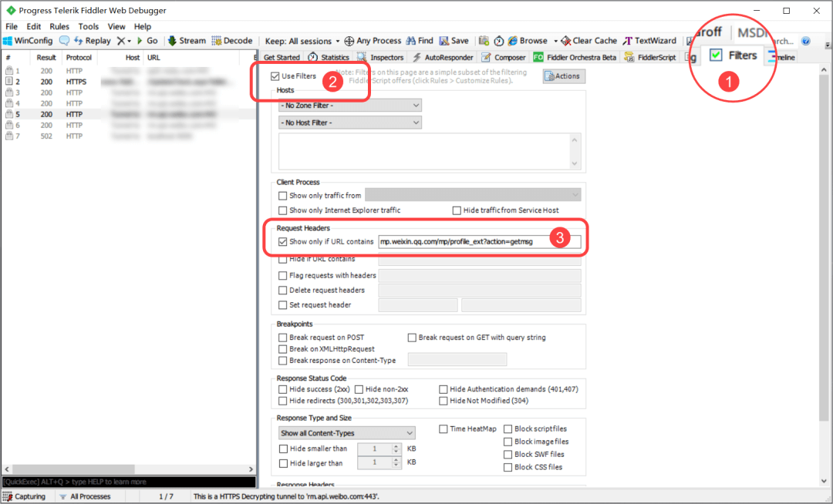Click the stopwatch timer toolbar icon
Image resolution: width=833 pixels, height=504 pixels.
[x=498, y=41]
